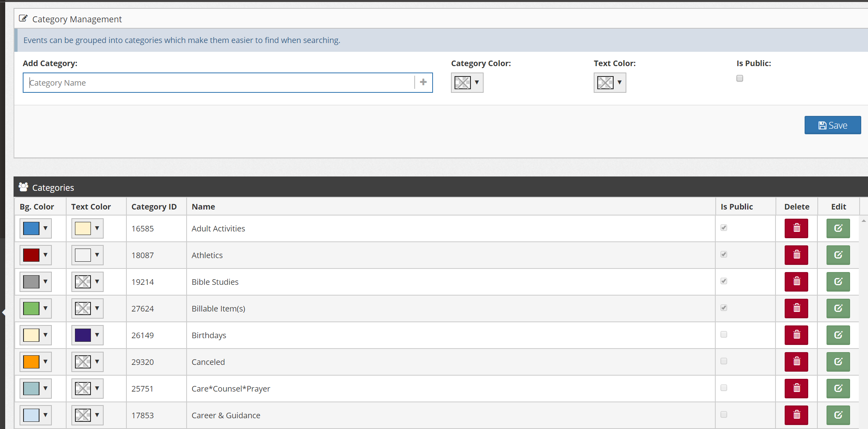Edit the Bible Studies category

[838, 282]
